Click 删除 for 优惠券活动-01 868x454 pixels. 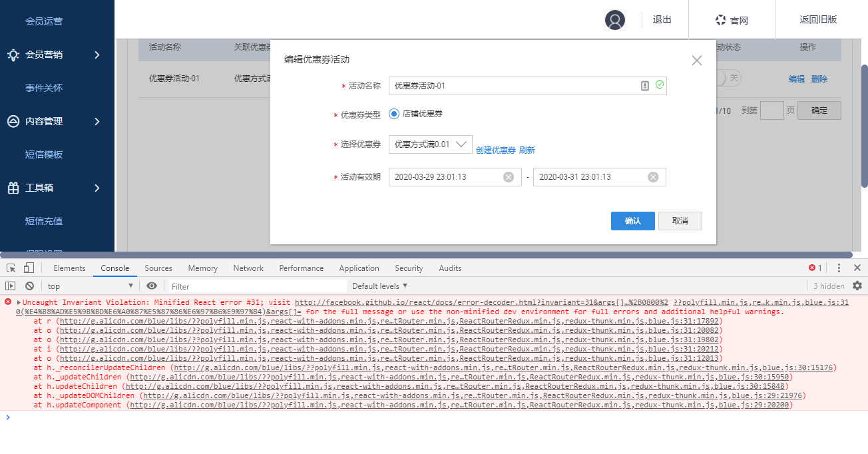(819, 79)
